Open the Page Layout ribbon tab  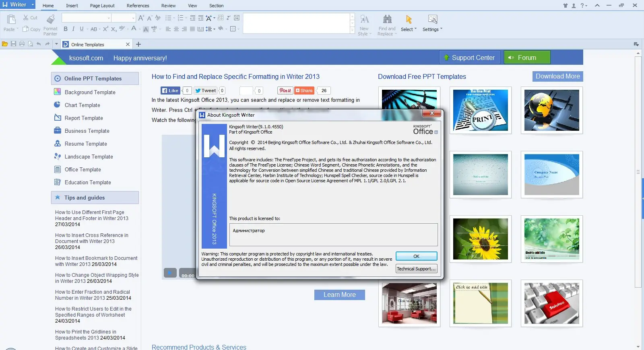tap(102, 6)
